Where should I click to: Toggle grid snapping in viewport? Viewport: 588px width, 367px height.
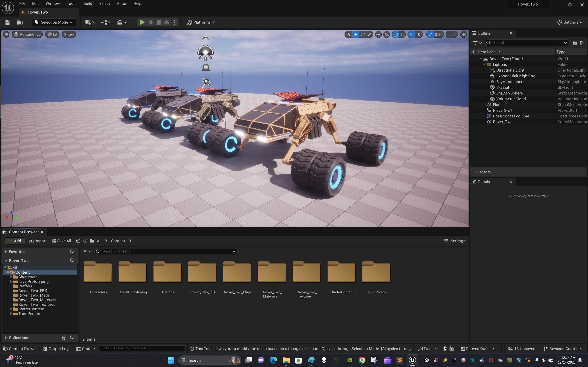coord(396,34)
